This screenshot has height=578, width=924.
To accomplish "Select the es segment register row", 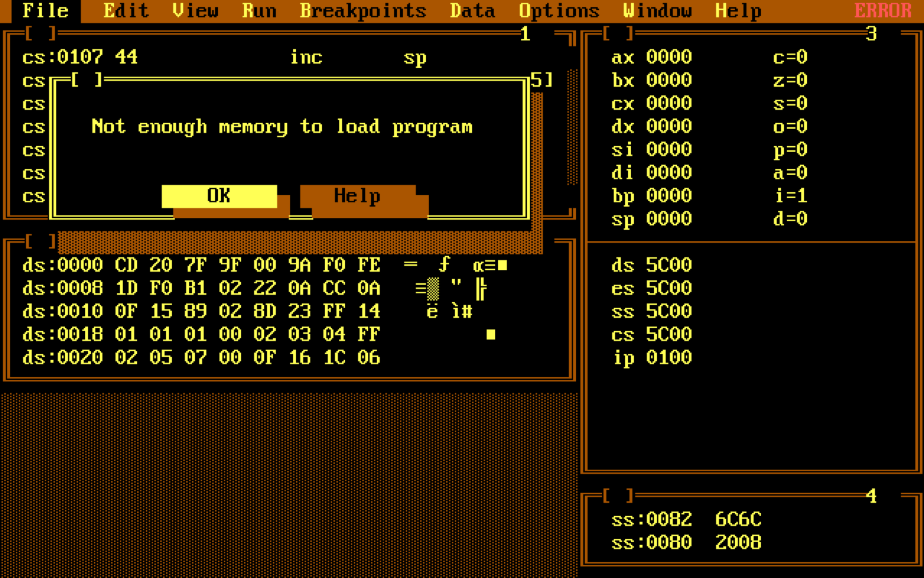I will tap(651, 288).
